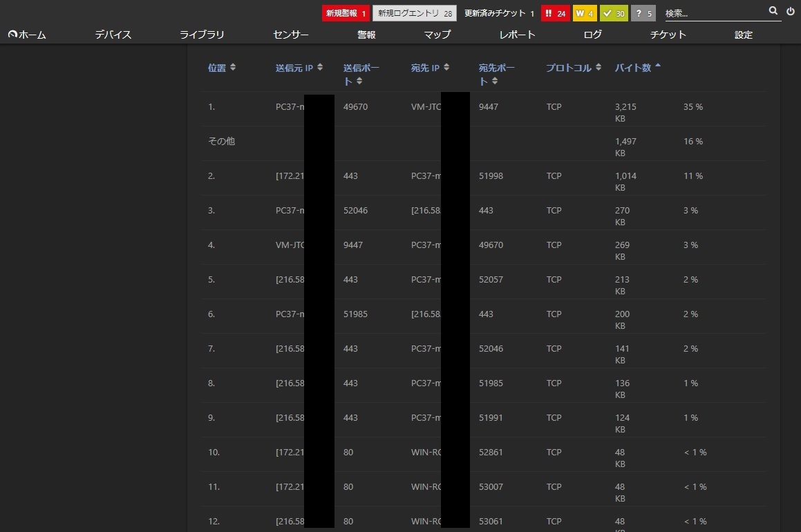801x532 pixels.
Task: Open the ライブラリ menu
Action: 202,35
